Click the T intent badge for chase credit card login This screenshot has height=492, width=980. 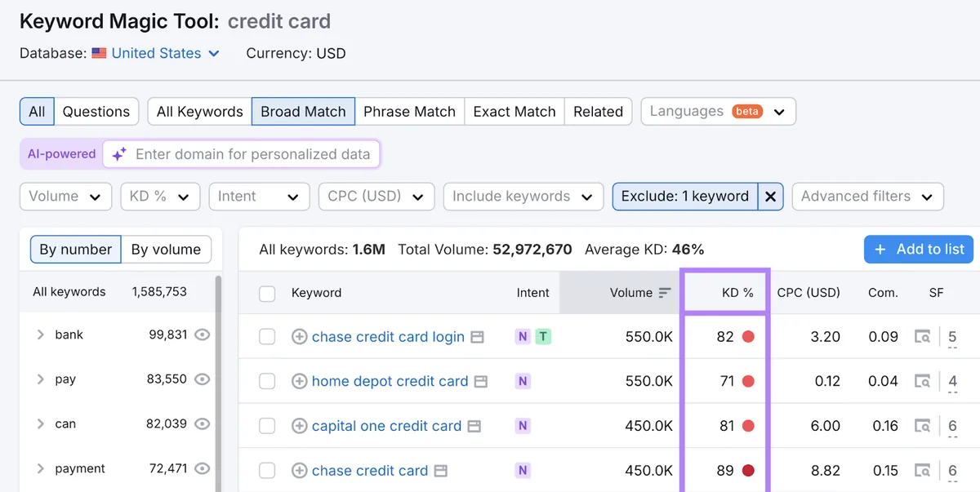[x=542, y=337]
